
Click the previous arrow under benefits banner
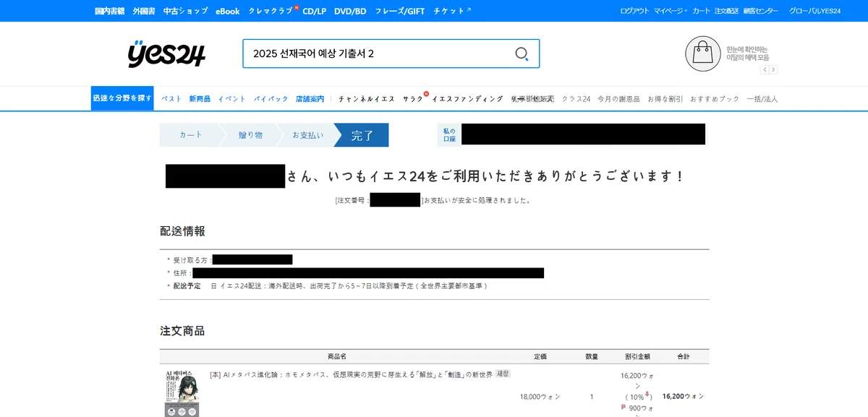(765, 70)
